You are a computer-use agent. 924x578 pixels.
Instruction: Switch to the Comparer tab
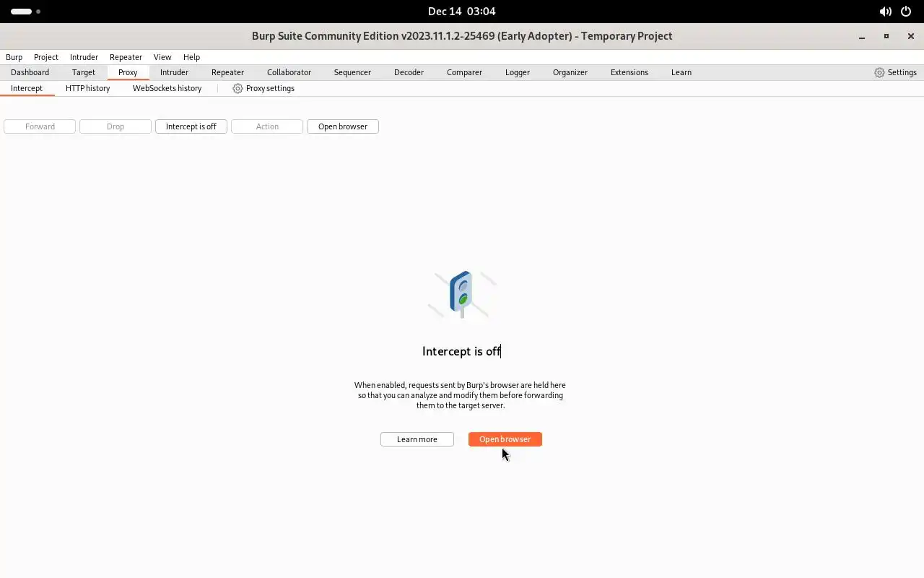464,72
